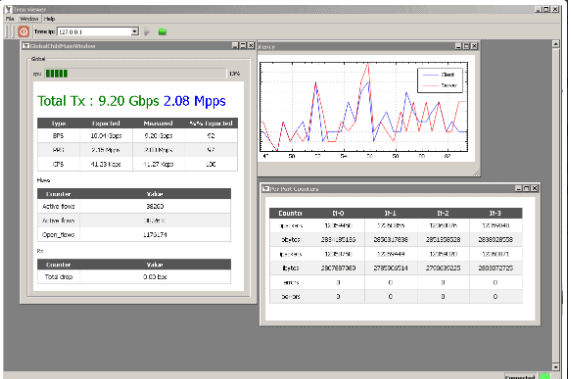Click the Connected status bar text
The width and height of the screenshot is (571, 379).
(520, 377)
